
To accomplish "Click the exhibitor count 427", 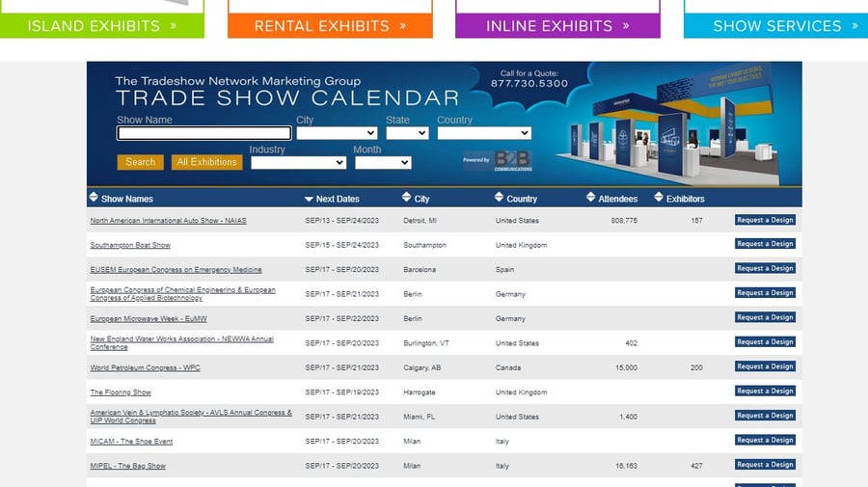I will (696, 466).
